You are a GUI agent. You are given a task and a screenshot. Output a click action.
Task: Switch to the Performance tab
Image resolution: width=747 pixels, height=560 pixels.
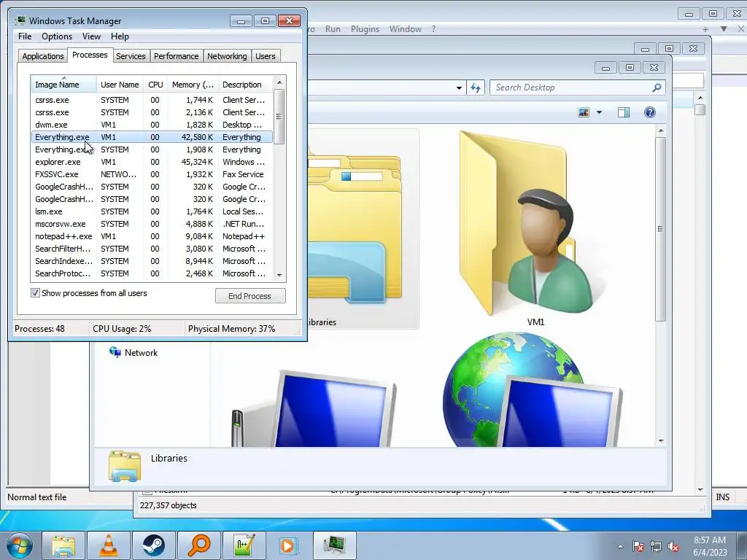point(177,55)
